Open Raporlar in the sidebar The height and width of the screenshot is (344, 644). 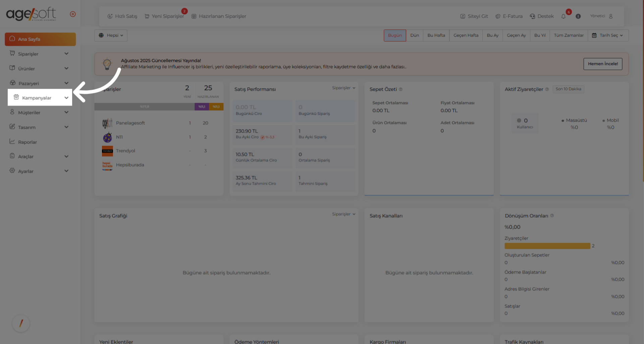click(x=28, y=142)
